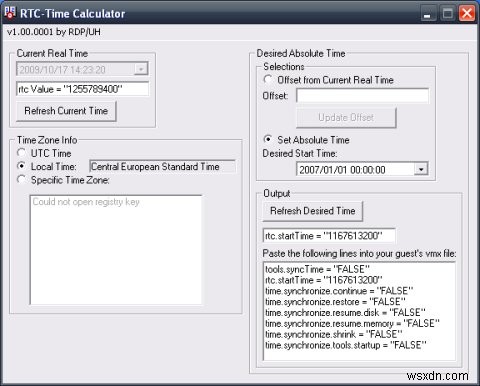Click the Central European Standard Time field

click(x=163, y=166)
